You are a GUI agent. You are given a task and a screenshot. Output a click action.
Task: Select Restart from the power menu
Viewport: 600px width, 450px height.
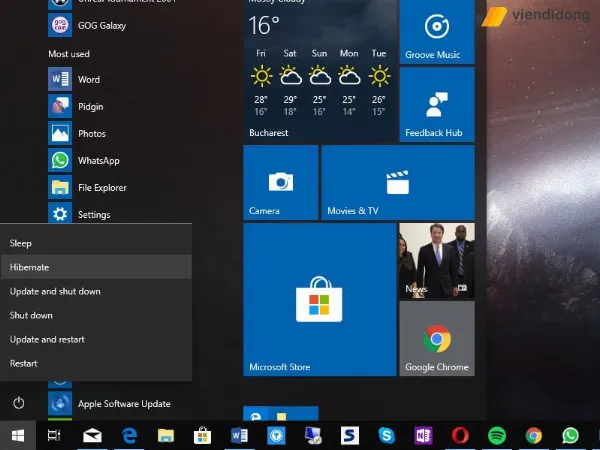coord(96,364)
